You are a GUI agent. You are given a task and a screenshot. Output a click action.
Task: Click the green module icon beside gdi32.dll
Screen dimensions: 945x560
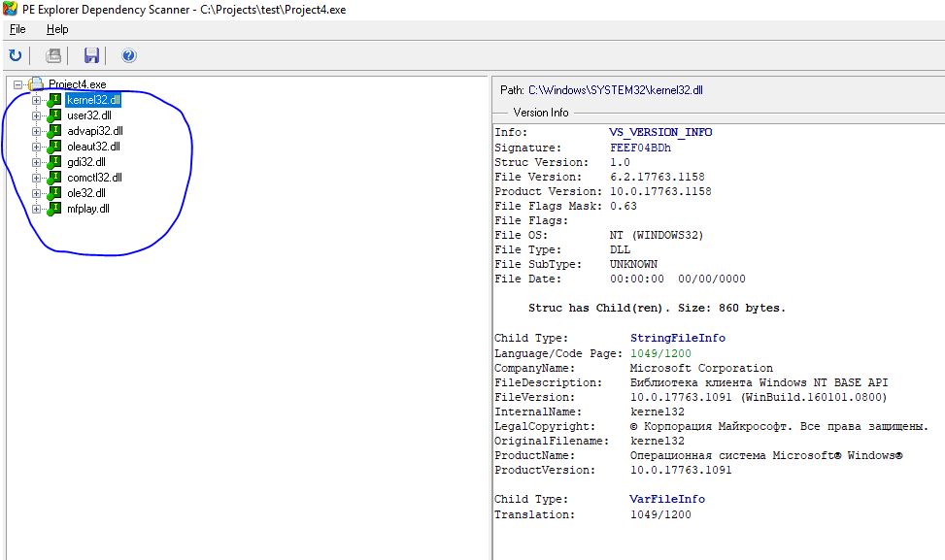point(54,162)
